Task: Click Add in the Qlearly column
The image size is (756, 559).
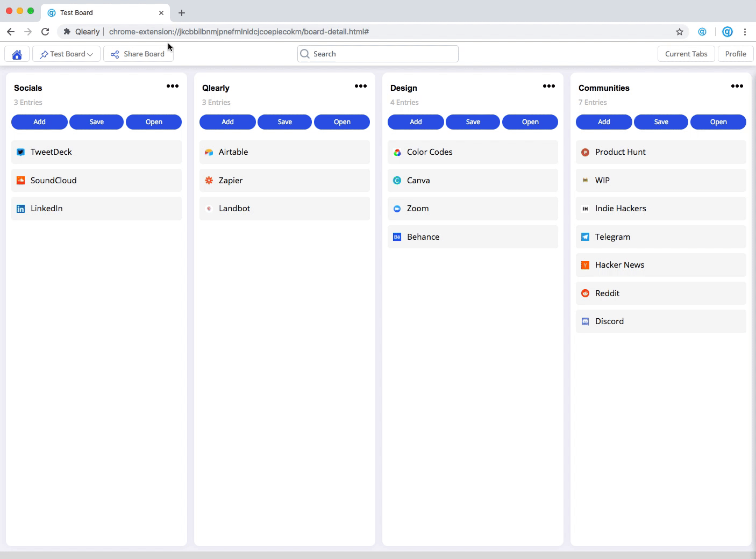Action: point(227,122)
